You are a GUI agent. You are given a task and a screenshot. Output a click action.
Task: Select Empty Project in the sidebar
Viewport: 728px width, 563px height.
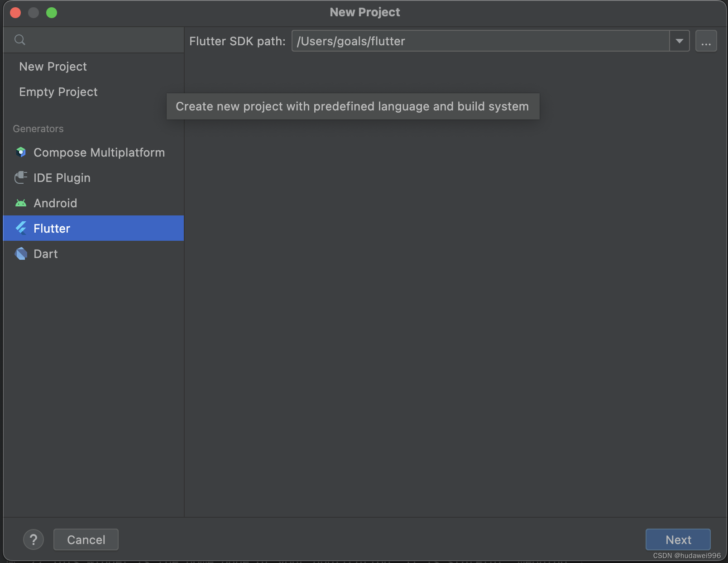pos(58,92)
